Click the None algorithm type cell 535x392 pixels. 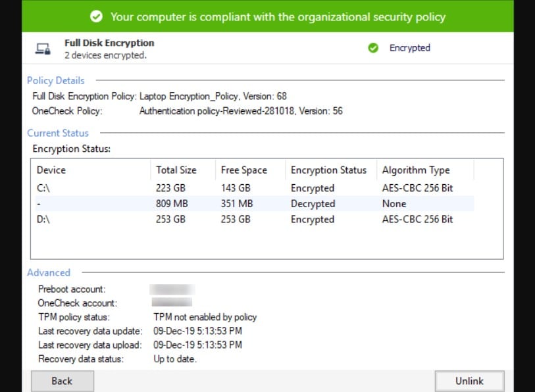394,204
